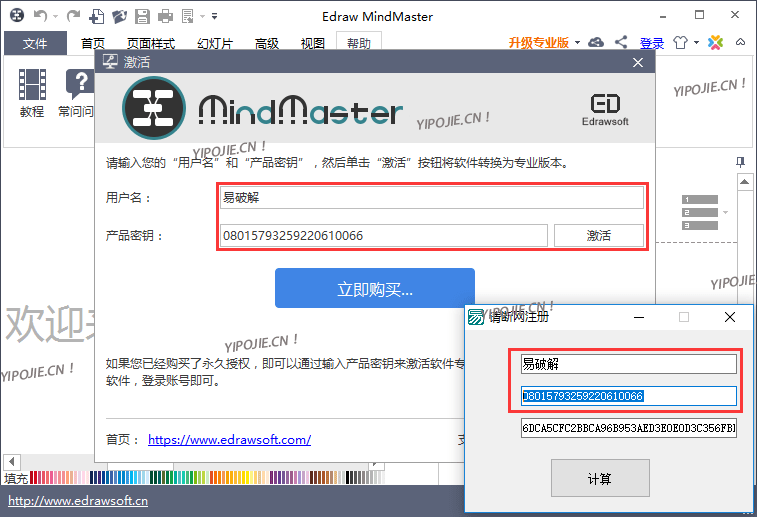The image size is (757, 517).
Task: Click the 计算 calculate button
Action: coord(600,478)
